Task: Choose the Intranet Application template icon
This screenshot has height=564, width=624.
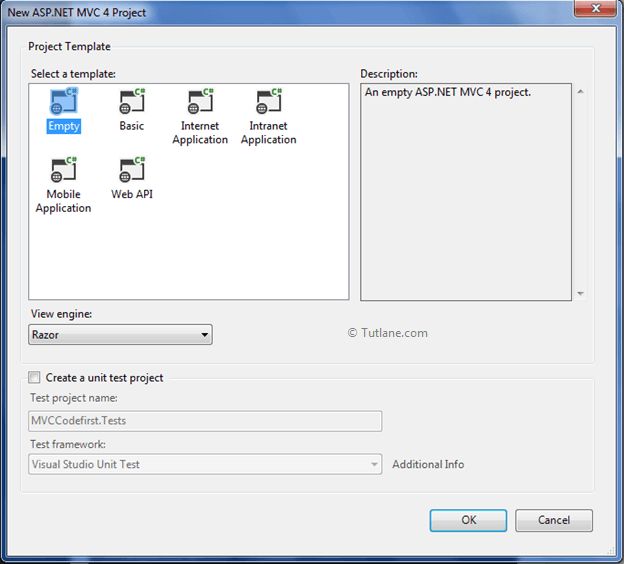Action: [269, 101]
